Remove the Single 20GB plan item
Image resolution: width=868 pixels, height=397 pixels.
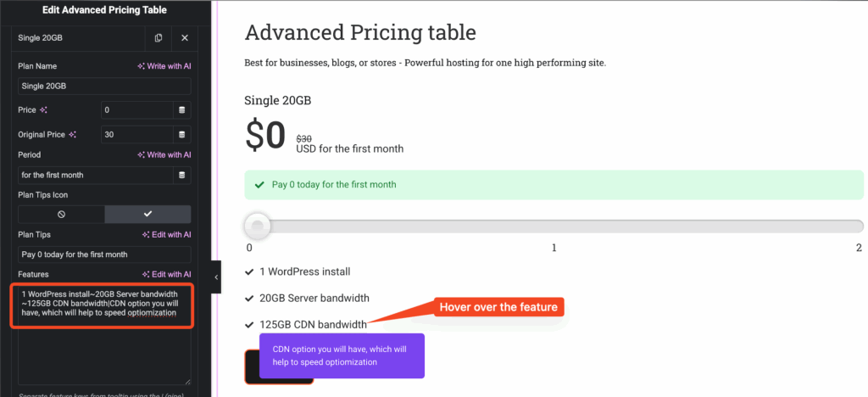(x=185, y=38)
